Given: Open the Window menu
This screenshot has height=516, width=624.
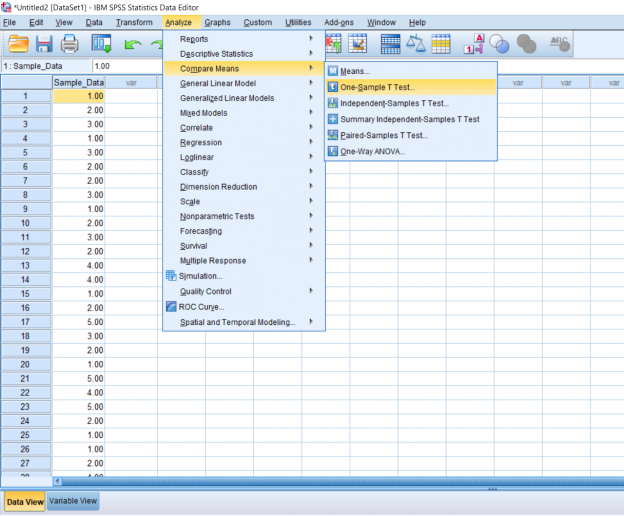Looking at the screenshot, I should point(381,22).
